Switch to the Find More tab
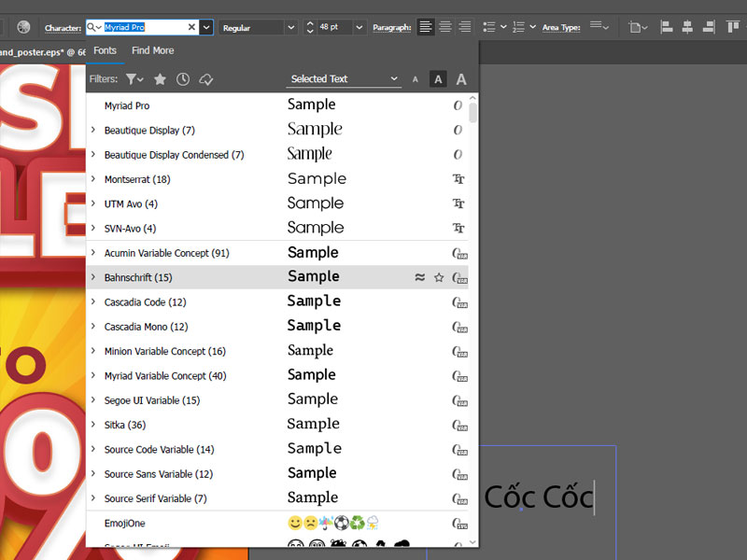This screenshot has height=560, width=747. tap(152, 50)
